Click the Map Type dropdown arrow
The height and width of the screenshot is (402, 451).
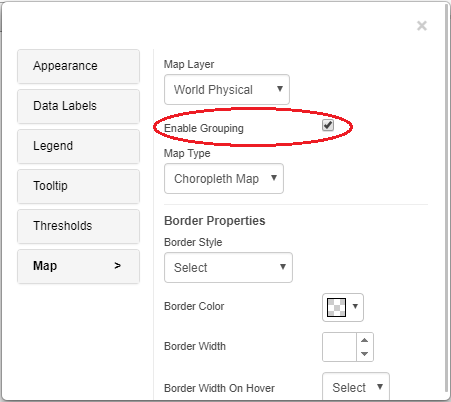tap(274, 178)
